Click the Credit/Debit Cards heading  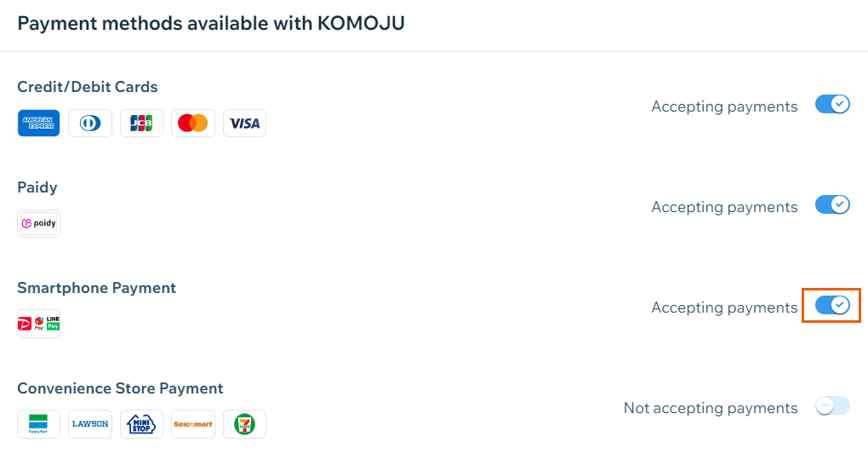[x=88, y=87]
